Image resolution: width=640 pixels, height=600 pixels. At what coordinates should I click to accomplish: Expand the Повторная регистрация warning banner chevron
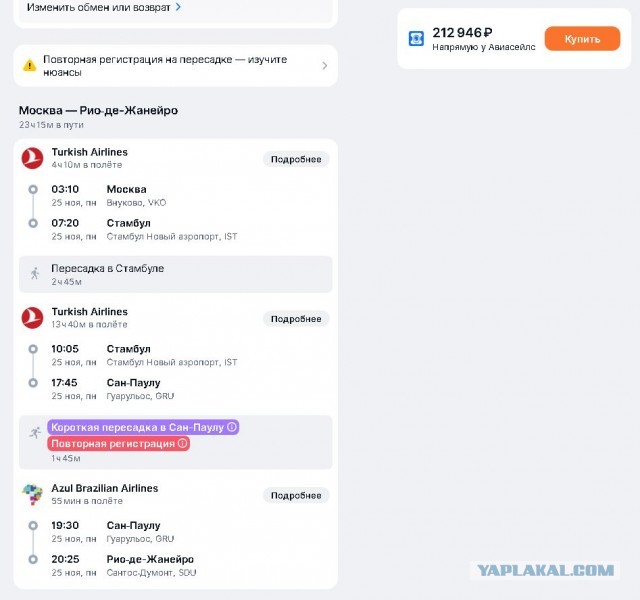324,66
